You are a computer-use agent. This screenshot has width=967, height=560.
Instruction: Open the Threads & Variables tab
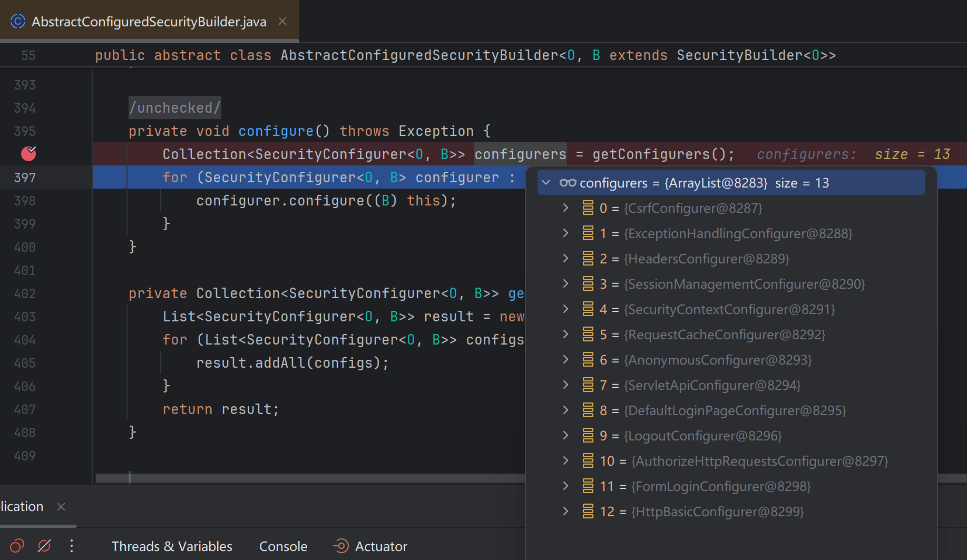click(172, 546)
